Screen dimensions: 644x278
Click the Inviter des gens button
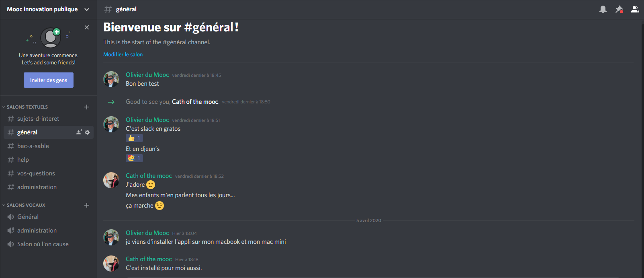(49, 80)
